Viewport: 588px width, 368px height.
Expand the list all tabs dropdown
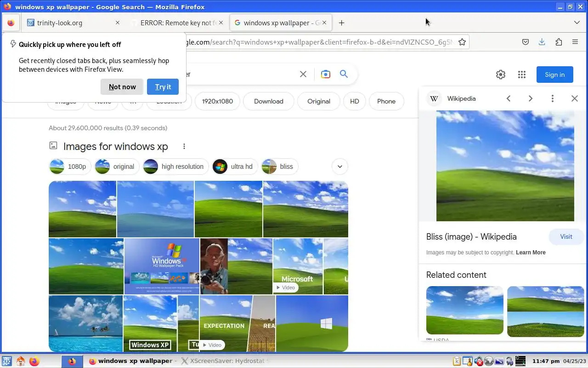click(577, 23)
